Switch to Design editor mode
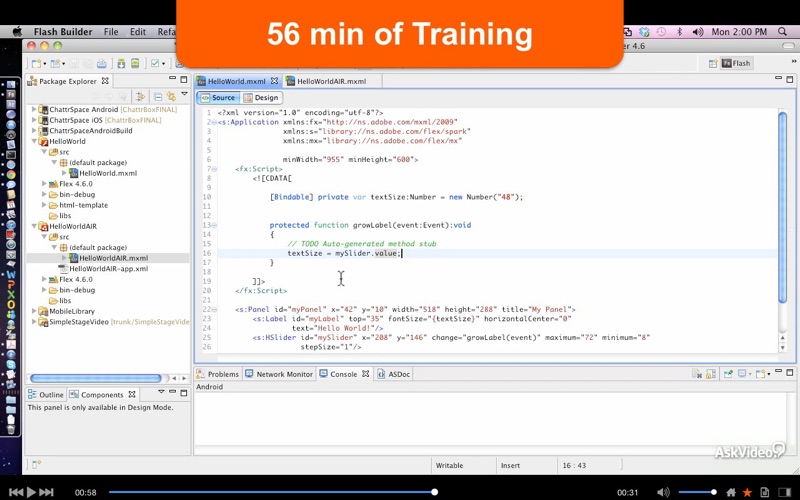800x500 pixels. pos(261,97)
